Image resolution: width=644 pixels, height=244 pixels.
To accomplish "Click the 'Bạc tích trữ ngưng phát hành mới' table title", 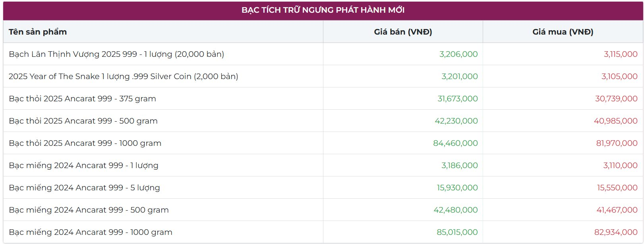I will pos(323,10).
